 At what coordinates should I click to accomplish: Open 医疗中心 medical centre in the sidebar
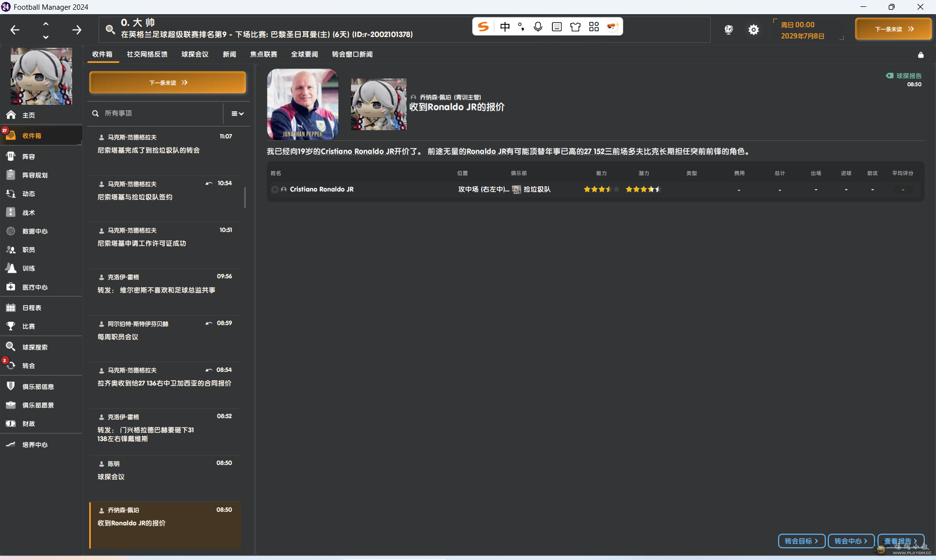click(34, 287)
